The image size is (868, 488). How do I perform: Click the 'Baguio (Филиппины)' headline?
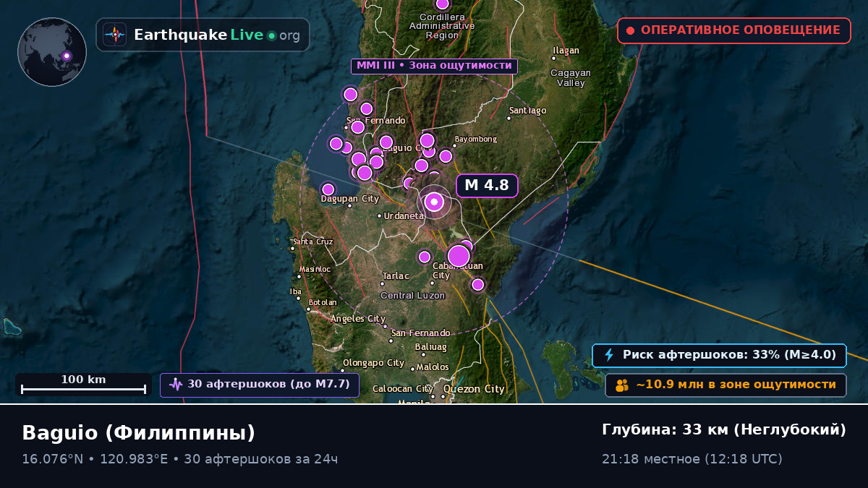tap(139, 432)
